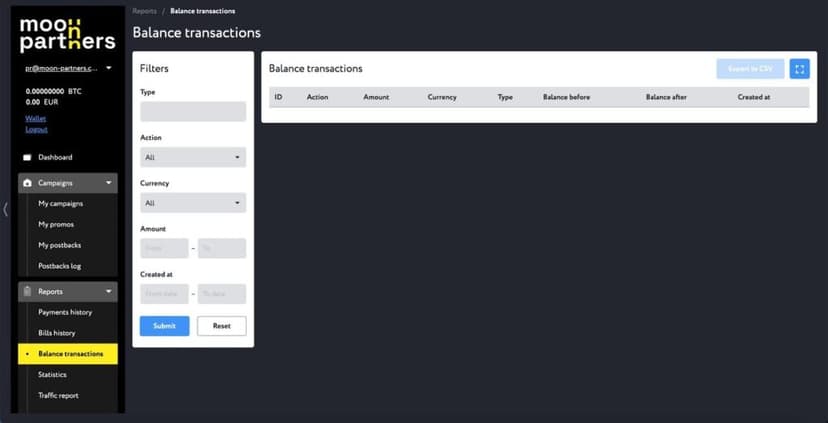Click the Submit filters button
828x423 pixels.
164,326
